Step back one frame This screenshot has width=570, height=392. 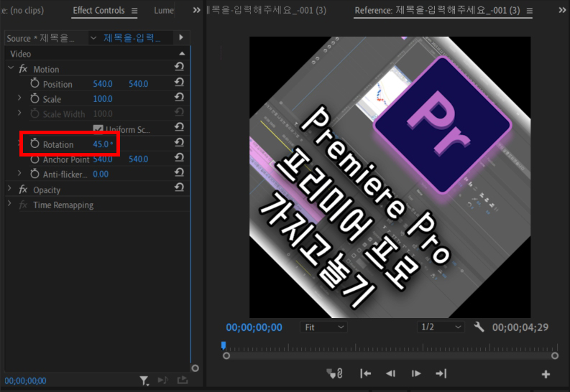391,373
